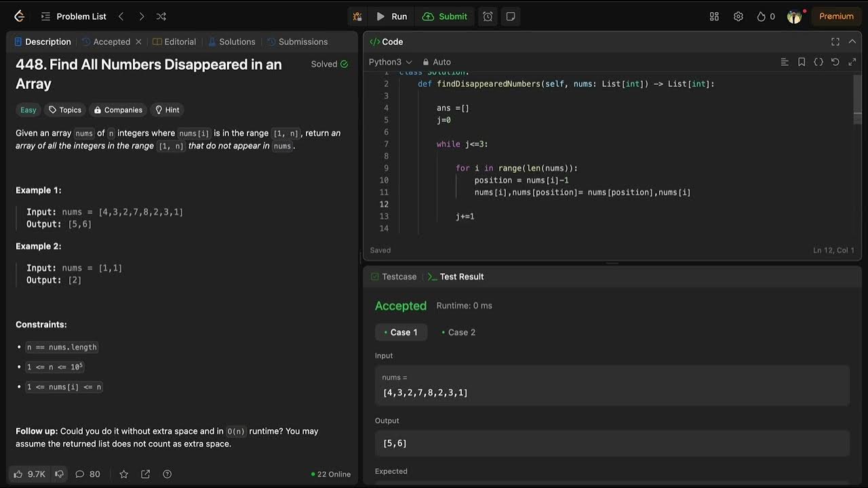
Task: Switch to the Editorial tab
Action: pos(174,41)
